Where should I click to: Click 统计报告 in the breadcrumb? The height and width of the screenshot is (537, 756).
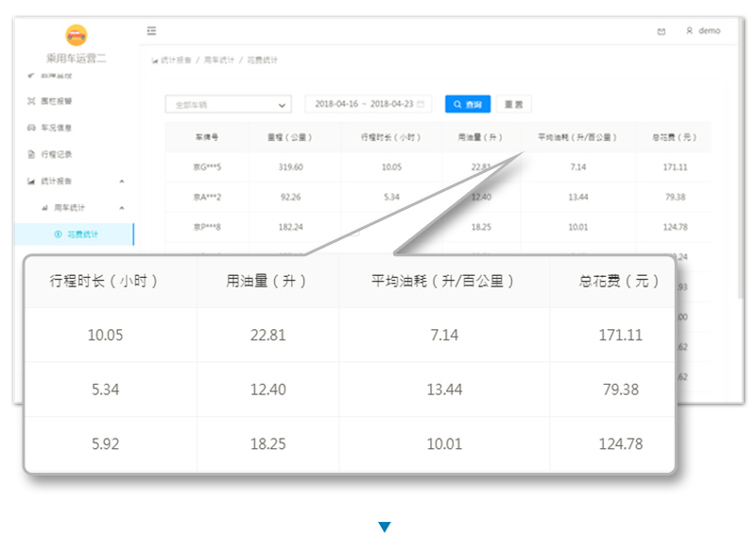pyautogui.click(x=176, y=60)
